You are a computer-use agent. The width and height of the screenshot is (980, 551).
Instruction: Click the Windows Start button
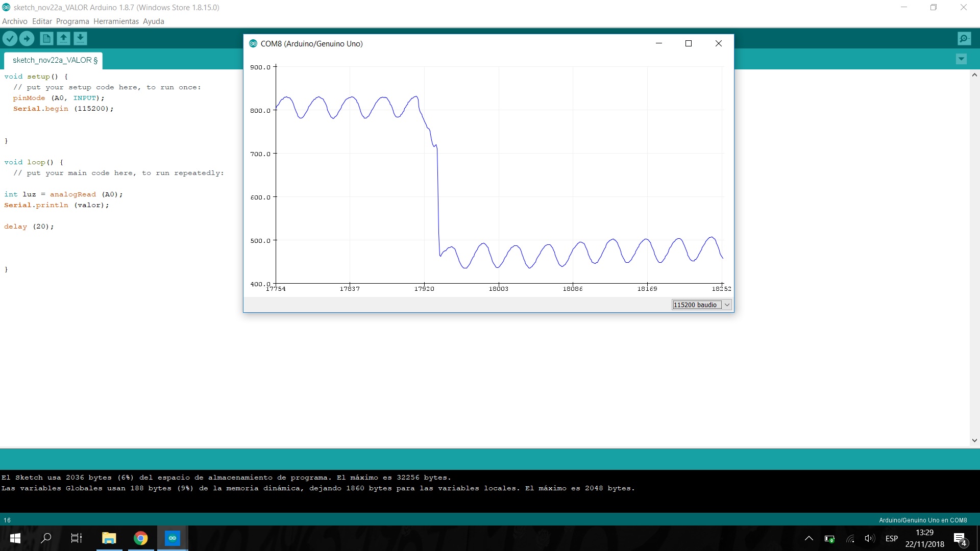[15, 538]
